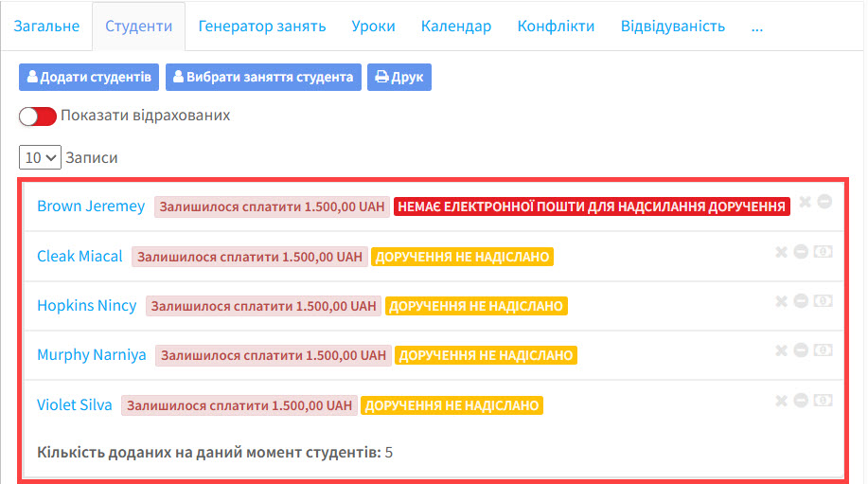Click the minus circle icon for Violet Silva
Image resolution: width=868 pixels, height=484 pixels.
tap(801, 400)
